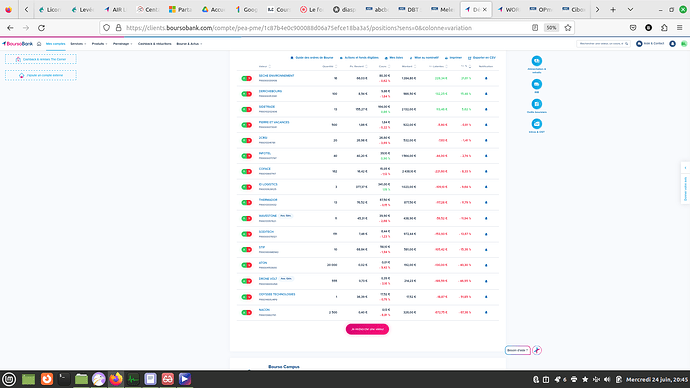Click the pink Je recherche une valeur button
Screen dimensions: 690x388
point(367,329)
